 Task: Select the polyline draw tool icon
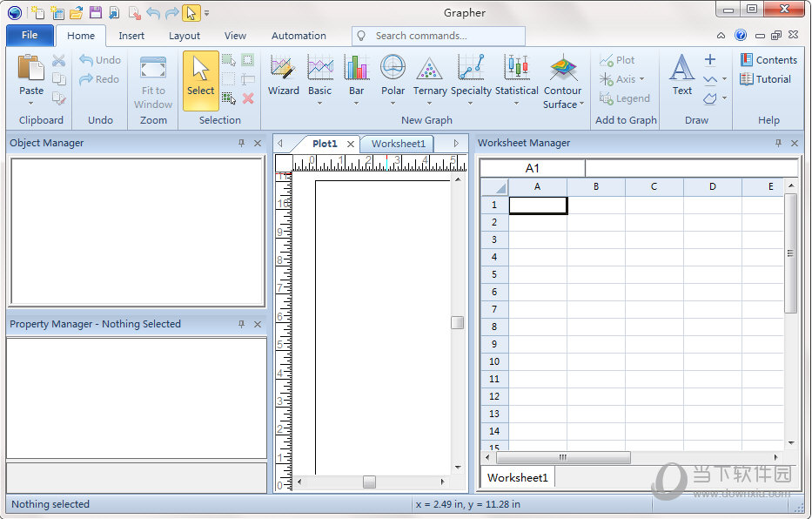pos(710,79)
